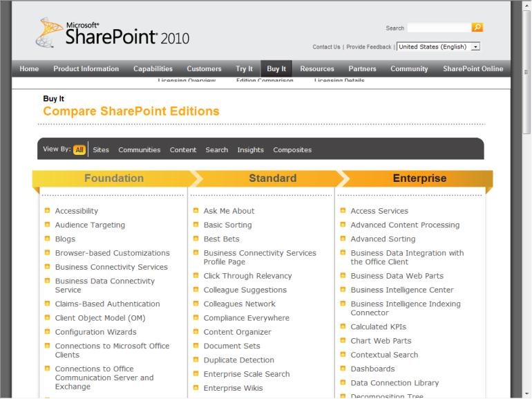This screenshot has height=399, width=532.
Task: Open Product Information menu
Action: [x=86, y=68]
